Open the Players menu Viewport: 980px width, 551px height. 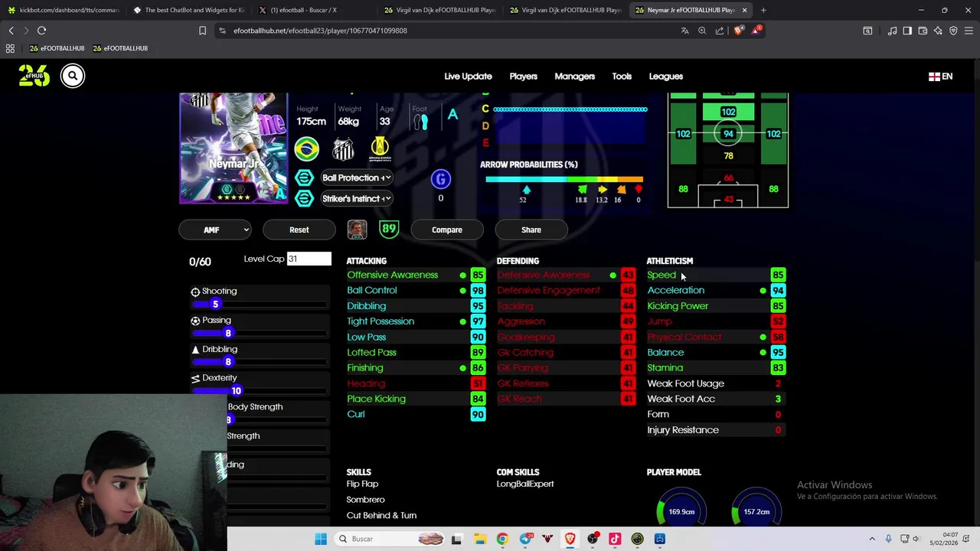[x=524, y=77]
